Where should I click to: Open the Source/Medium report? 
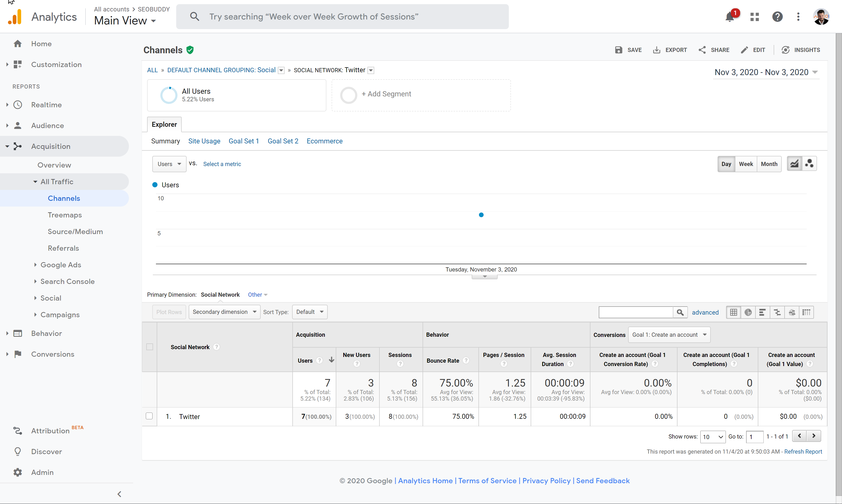(x=75, y=231)
